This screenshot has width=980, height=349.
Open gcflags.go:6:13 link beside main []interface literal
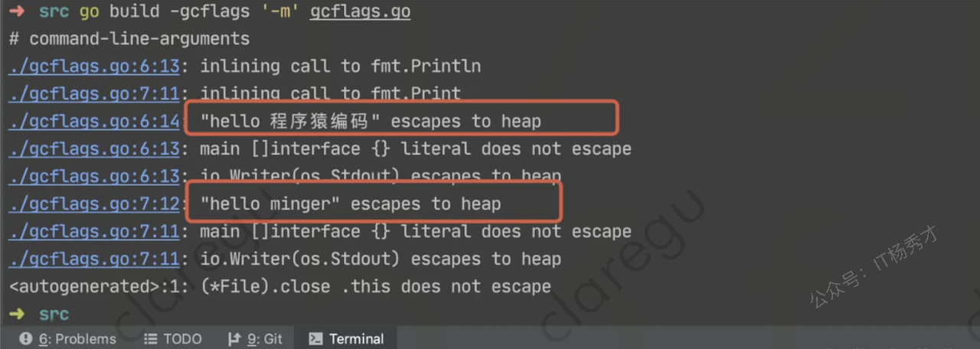[93, 149]
